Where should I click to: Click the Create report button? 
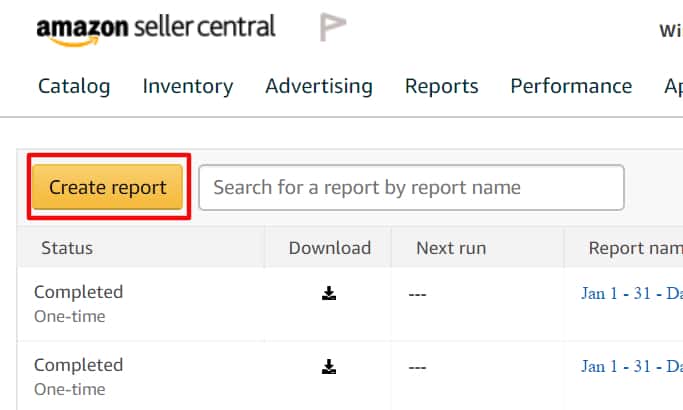[108, 187]
